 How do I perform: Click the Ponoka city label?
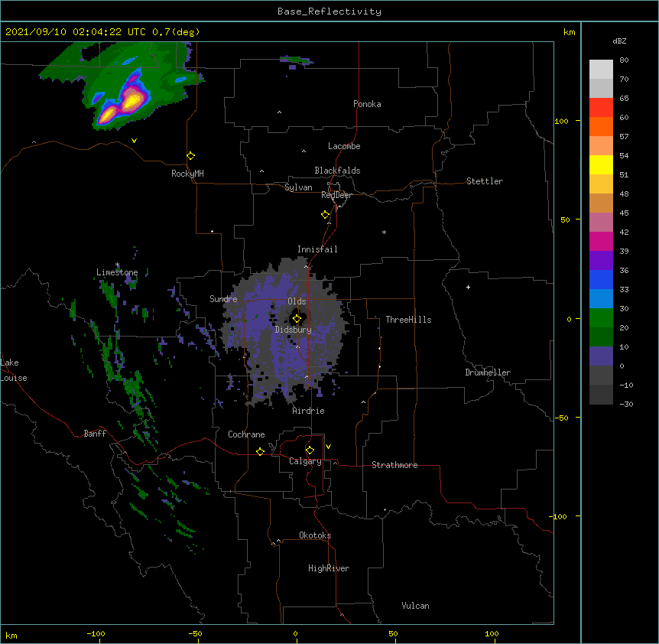coord(367,104)
